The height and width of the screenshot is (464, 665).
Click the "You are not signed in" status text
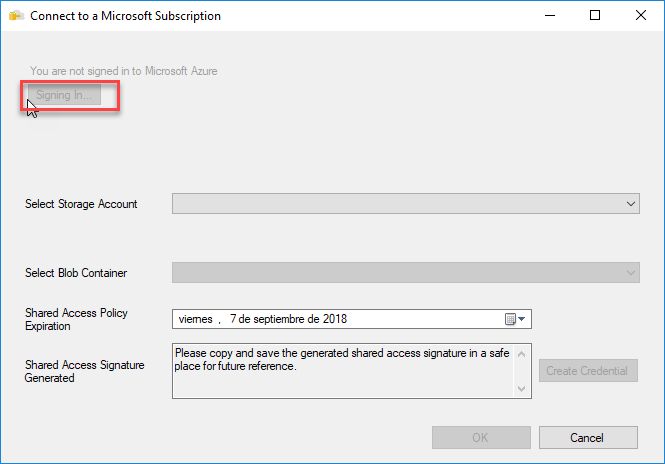pyautogui.click(x=123, y=71)
